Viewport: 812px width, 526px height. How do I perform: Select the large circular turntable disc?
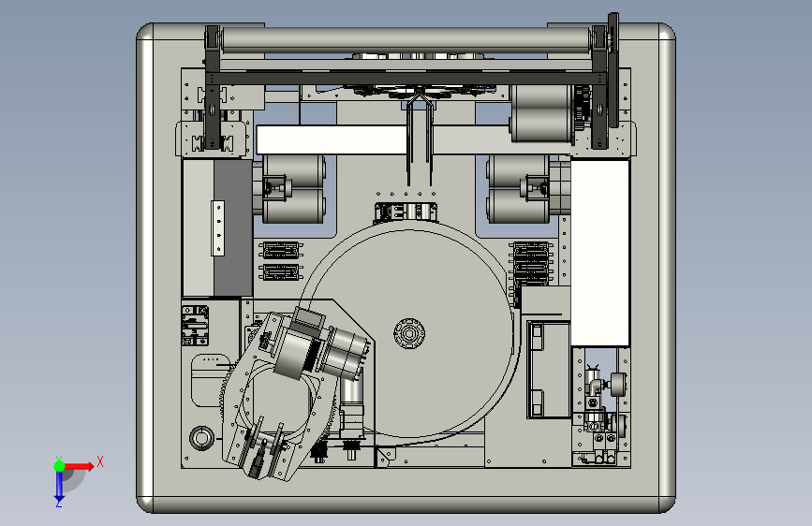409,334
